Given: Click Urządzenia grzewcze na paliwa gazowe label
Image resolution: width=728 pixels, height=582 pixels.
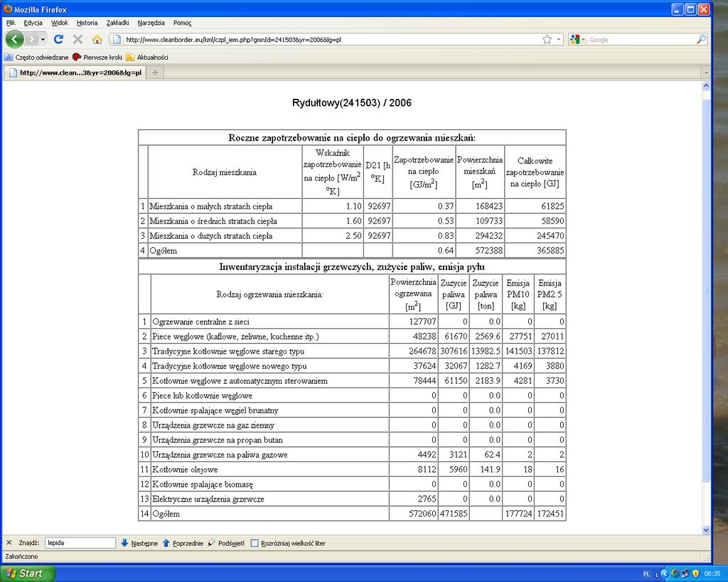Looking at the screenshot, I should (x=220, y=455).
